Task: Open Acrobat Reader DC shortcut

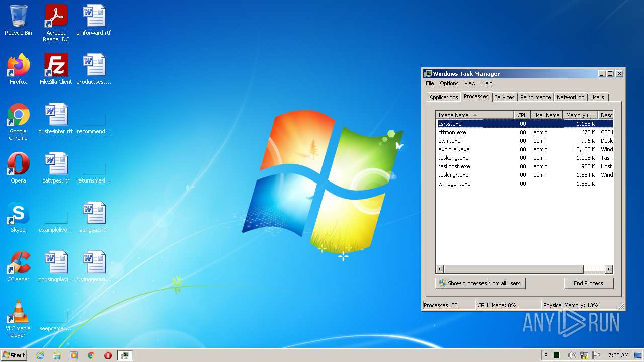Action: point(56,23)
